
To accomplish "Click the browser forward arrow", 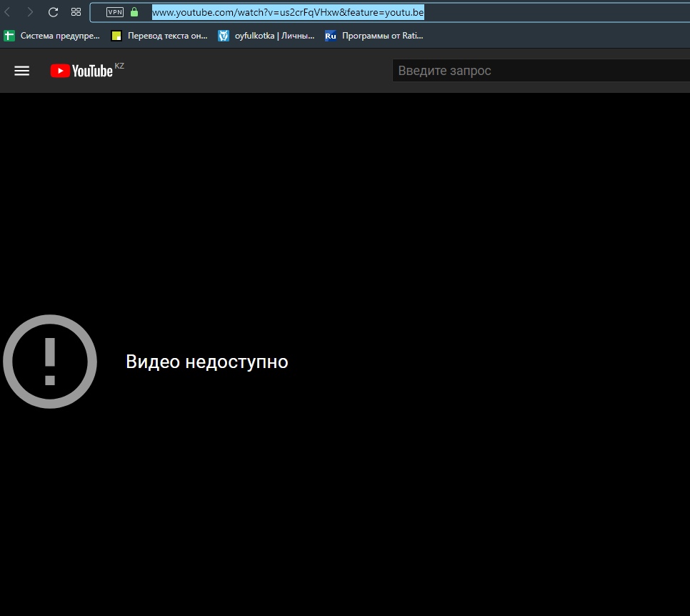I will click(x=30, y=12).
